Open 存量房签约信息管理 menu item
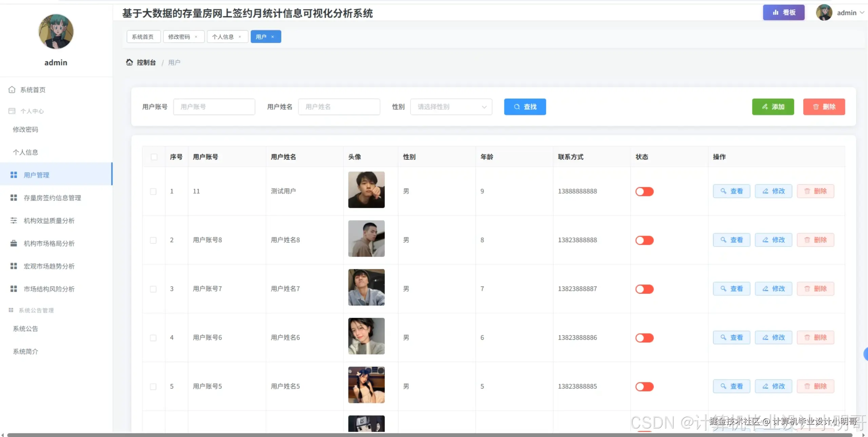 click(52, 198)
